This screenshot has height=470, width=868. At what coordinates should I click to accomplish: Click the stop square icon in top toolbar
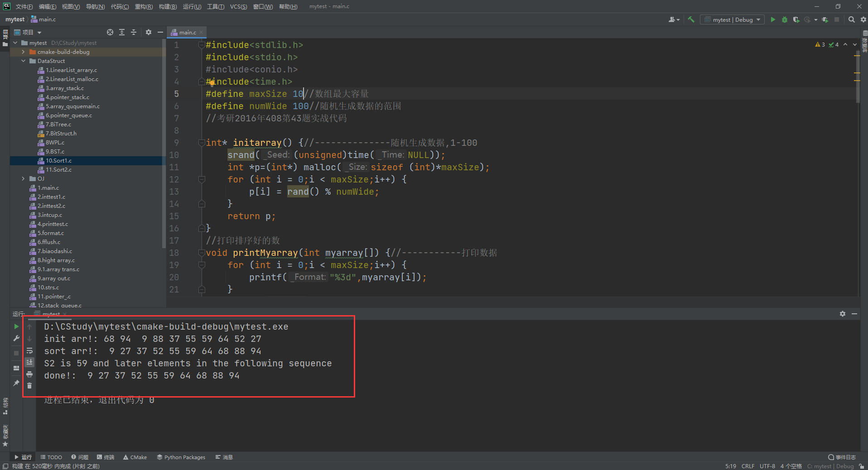(x=837, y=19)
